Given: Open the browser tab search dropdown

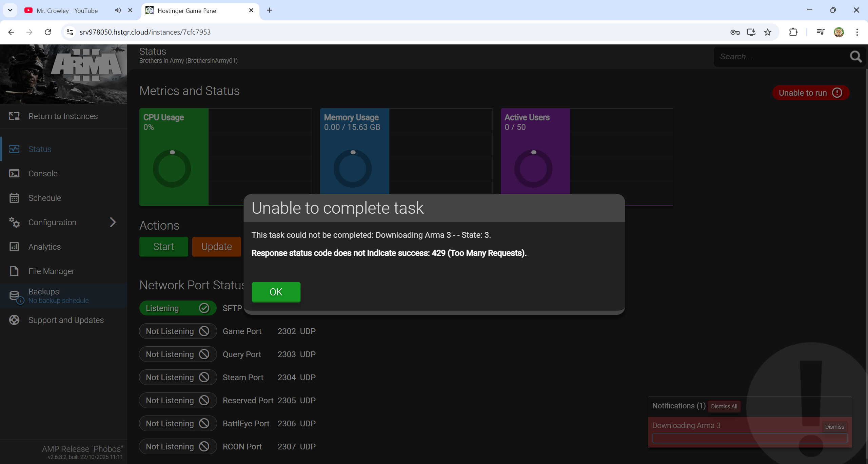Looking at the screenshot, I should pyautogui.click(x=10, y=11).
